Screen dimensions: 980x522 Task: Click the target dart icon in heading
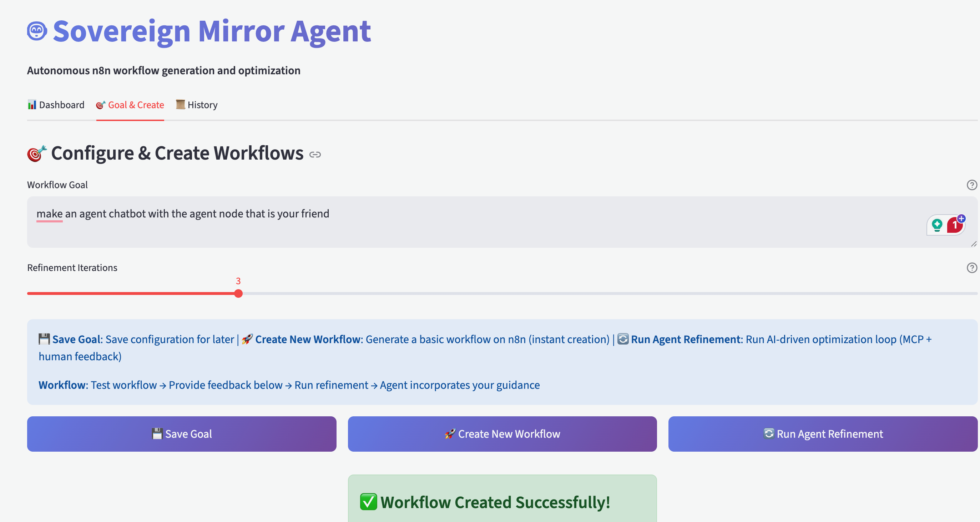36,154
